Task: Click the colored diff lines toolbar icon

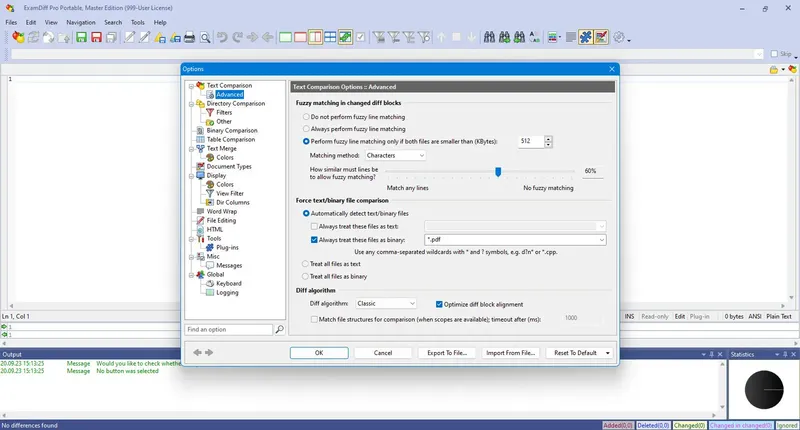Action: click(552, 37)
